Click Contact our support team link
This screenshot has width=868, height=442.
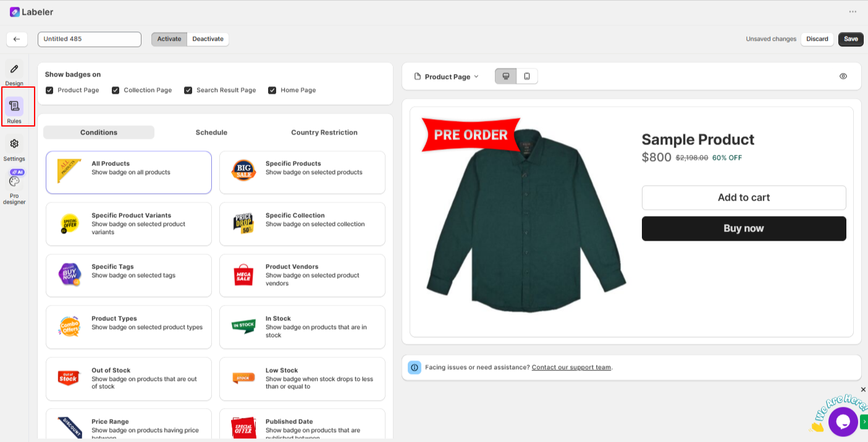click(571, 367)
